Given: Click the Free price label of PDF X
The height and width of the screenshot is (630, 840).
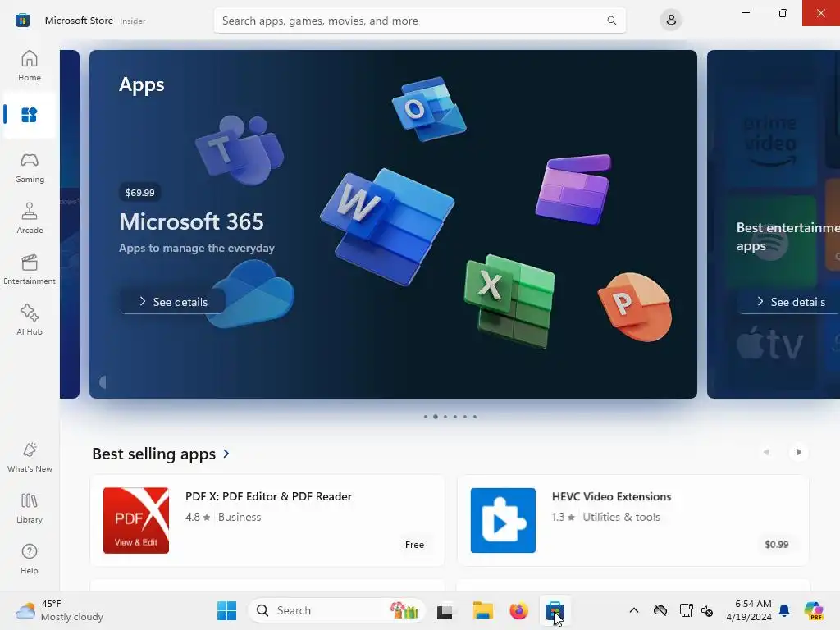Looking at the screenshot, I should [414, 545].
